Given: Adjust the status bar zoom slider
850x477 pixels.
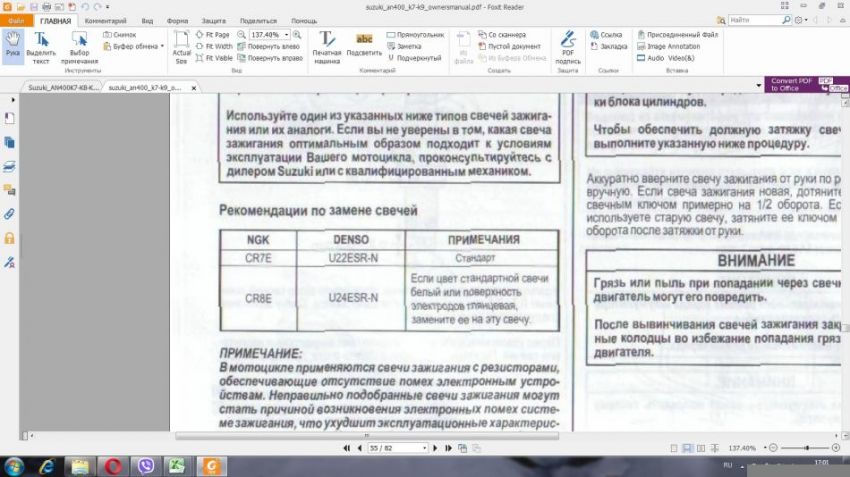Looking at the screenshot, I should (x=807, y=448).
